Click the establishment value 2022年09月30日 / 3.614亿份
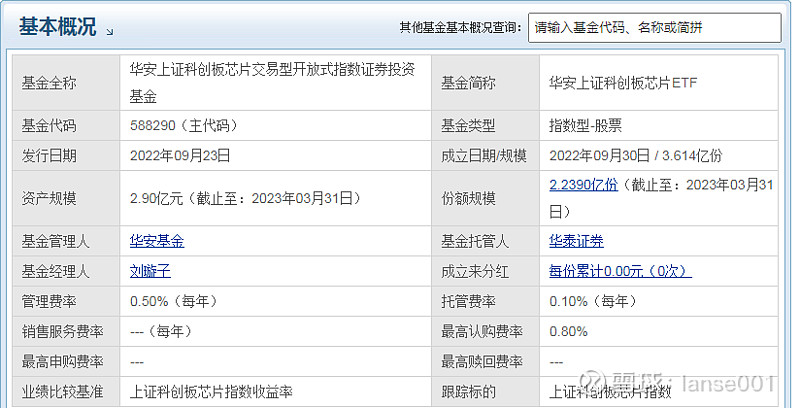Viewport: 800px width, 408px height. click(636, 156)
